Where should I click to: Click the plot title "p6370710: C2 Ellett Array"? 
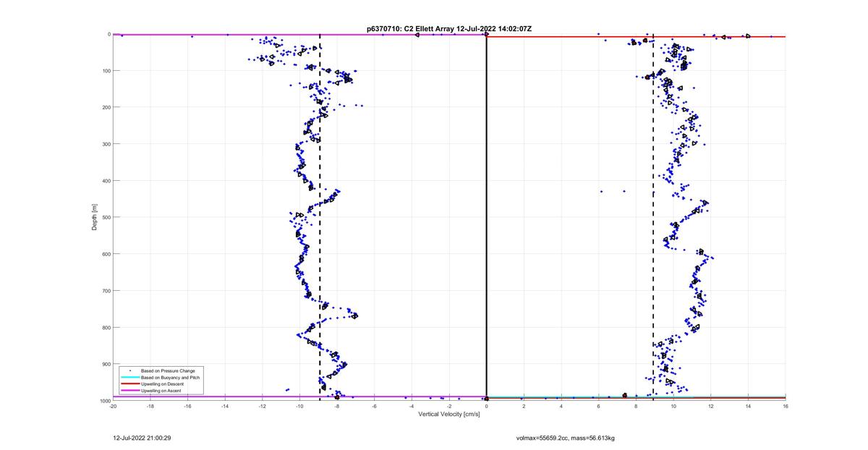[409, 28]
